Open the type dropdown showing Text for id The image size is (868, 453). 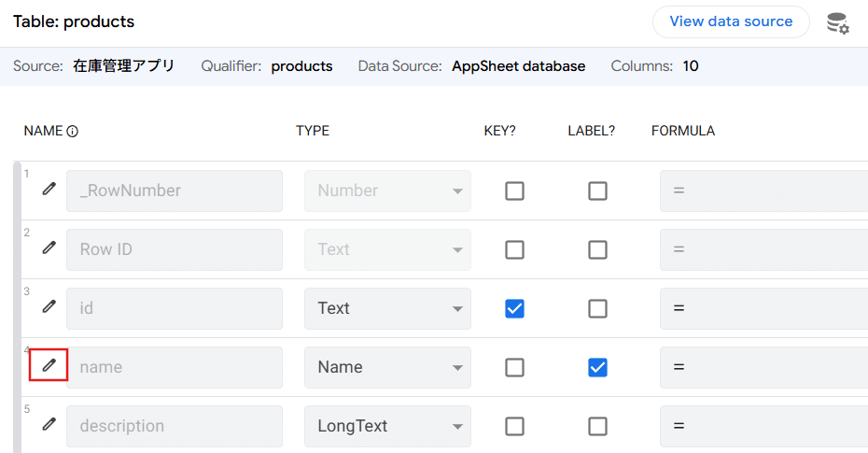coord(387,308)
